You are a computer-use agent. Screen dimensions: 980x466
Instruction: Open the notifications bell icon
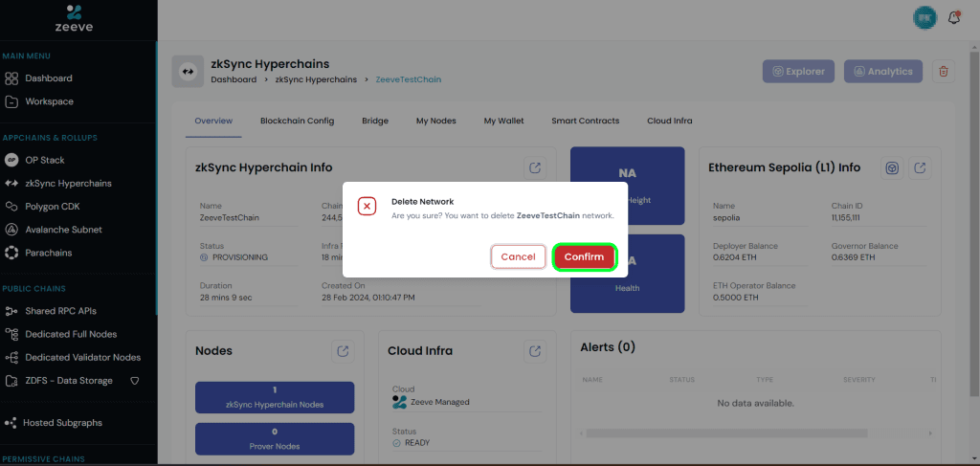pos(954,18)
